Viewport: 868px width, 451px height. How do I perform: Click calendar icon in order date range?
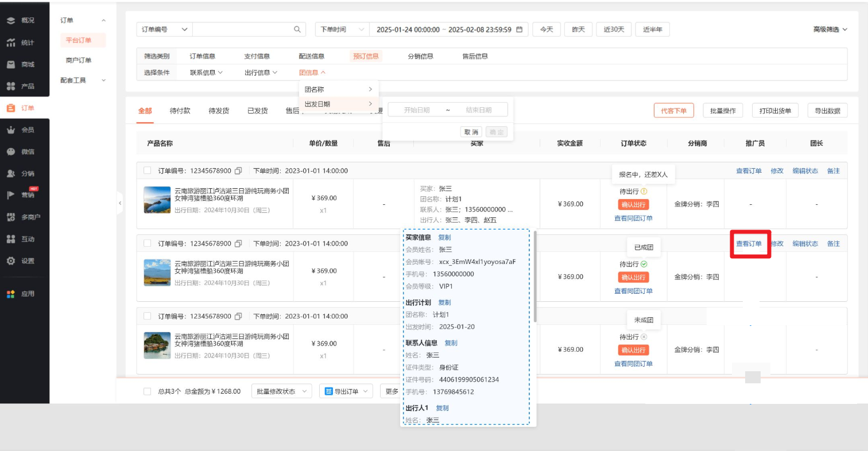coord(519,29)
